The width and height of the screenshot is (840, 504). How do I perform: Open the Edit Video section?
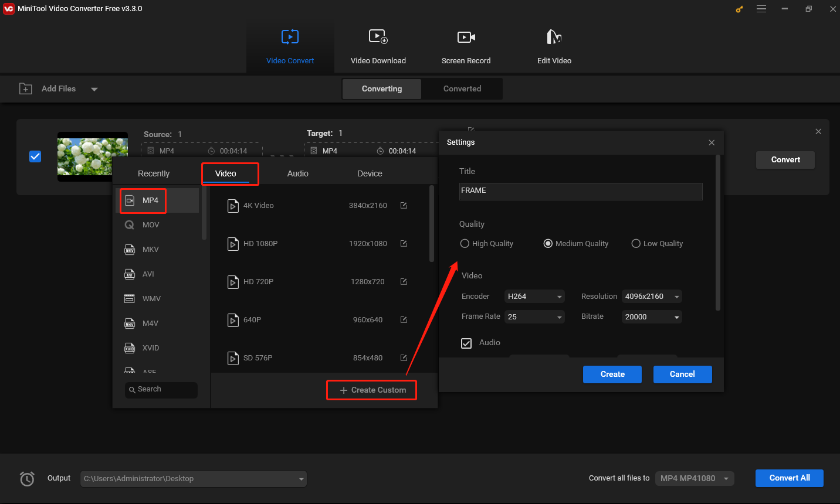tap(554, 47)
